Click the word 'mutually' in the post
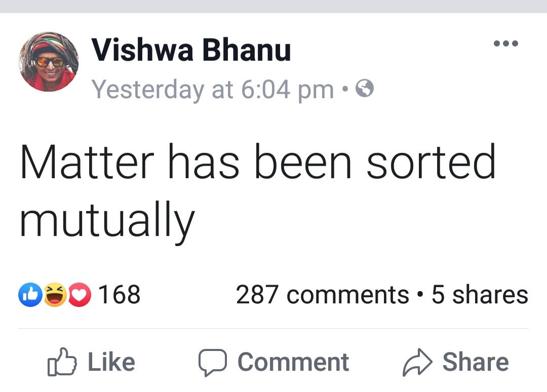Screen dimensions: 547x392 107,219
